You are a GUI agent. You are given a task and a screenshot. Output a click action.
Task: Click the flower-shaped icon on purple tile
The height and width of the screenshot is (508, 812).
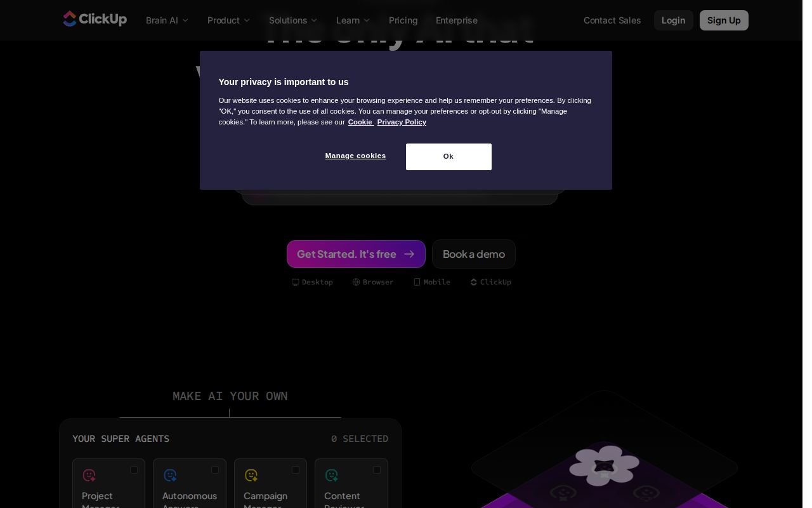tap(604, 465)
